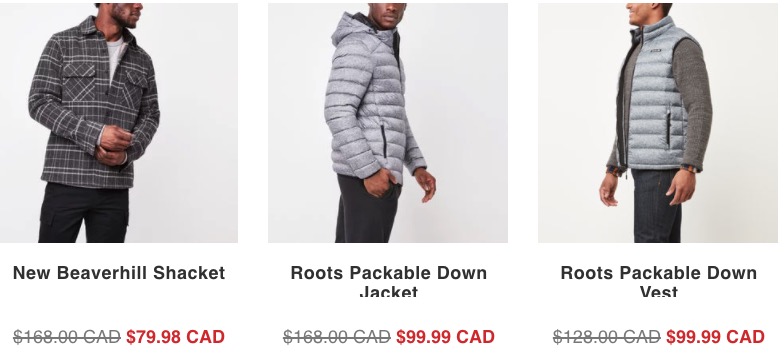Select the vest's $99.99 CAD sale price
The image size is (784, 362).
(x=716, y=337)
